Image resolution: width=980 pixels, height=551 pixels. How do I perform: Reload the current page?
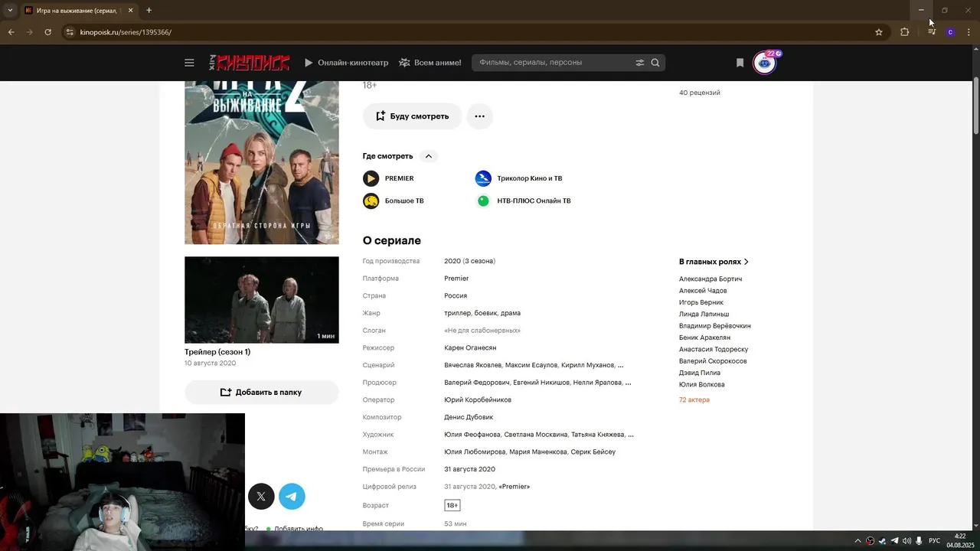[47, 32]
